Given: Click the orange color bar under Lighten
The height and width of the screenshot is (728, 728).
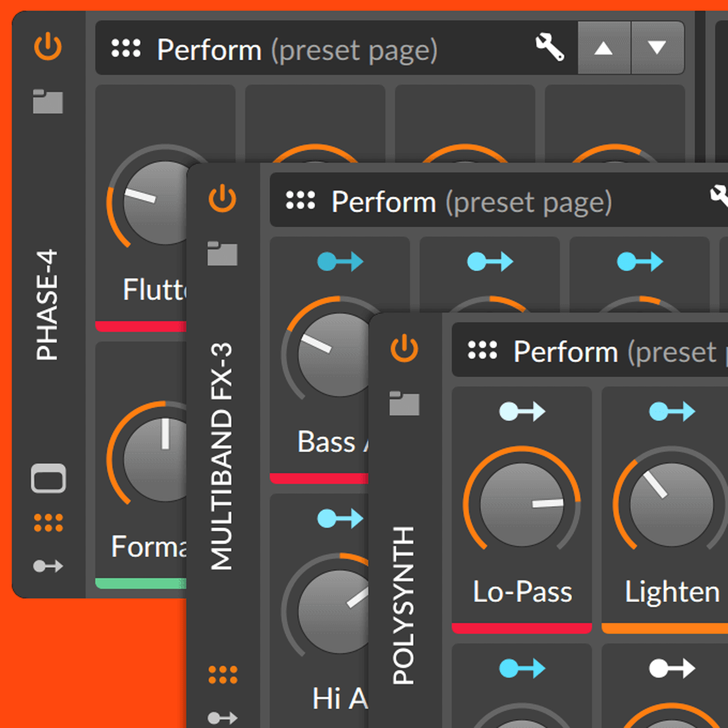Looking at the screenshot, I should 665,628.
